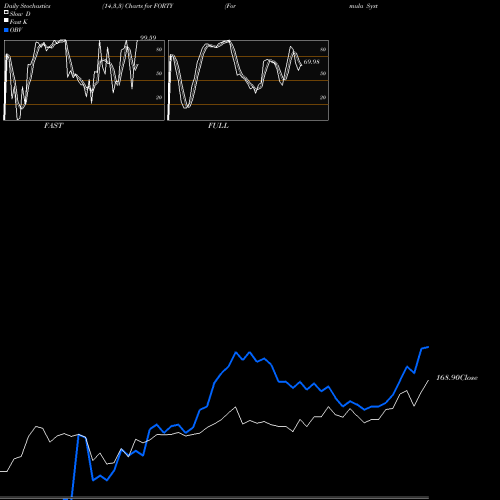Click the 80 level label in FAST chart
This screenshot has width=500, height=500.
pos(159,50)
